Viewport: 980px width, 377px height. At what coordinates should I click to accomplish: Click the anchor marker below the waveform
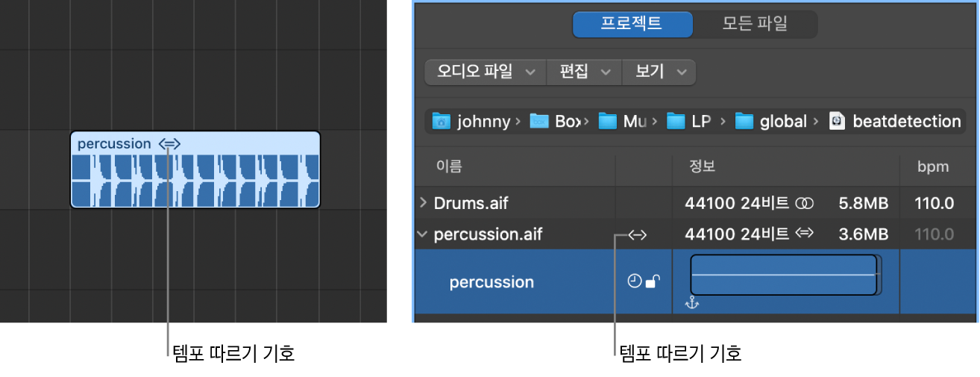click(692, 302)
